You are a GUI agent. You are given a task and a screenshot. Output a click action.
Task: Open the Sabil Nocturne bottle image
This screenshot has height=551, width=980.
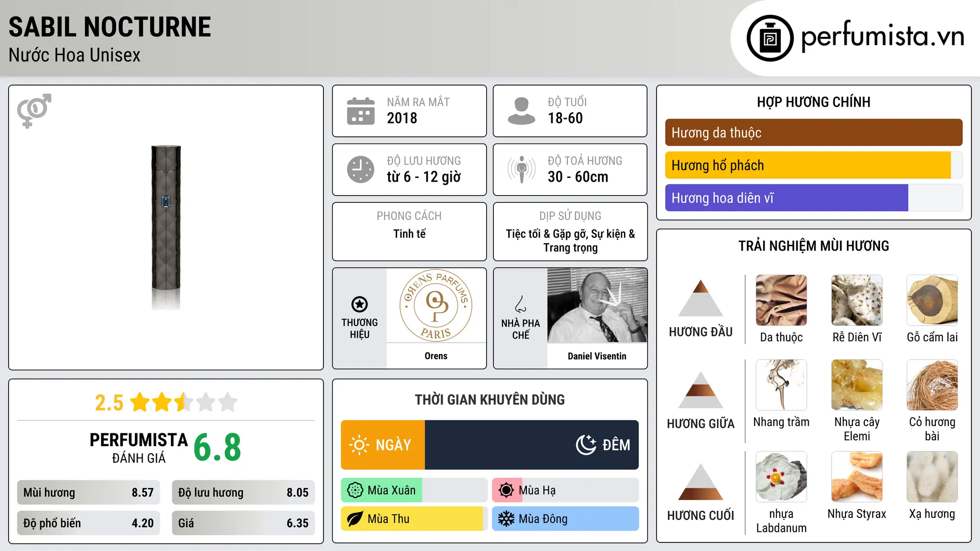[166, 227]
